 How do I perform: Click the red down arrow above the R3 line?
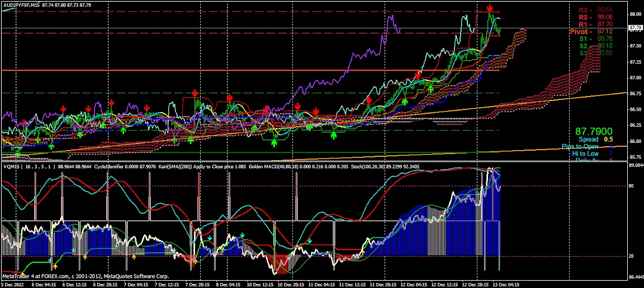pos(489,8)
